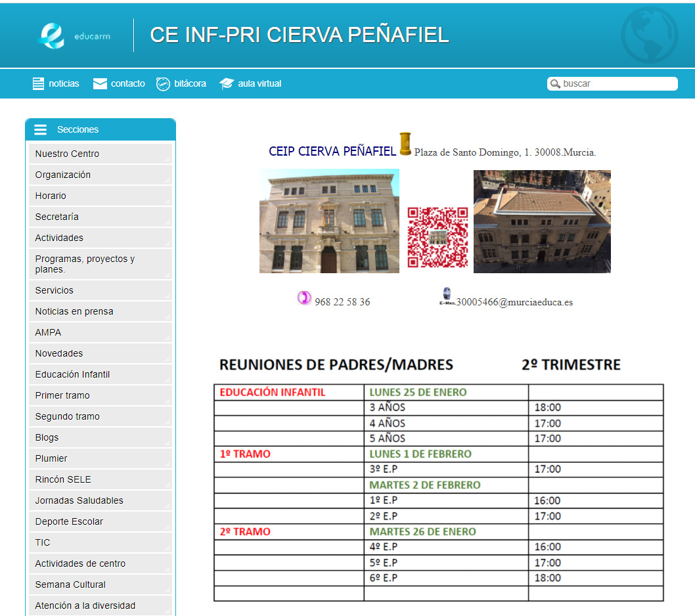
Task: Select Horario in the sidebar
Action: point(51,196)
